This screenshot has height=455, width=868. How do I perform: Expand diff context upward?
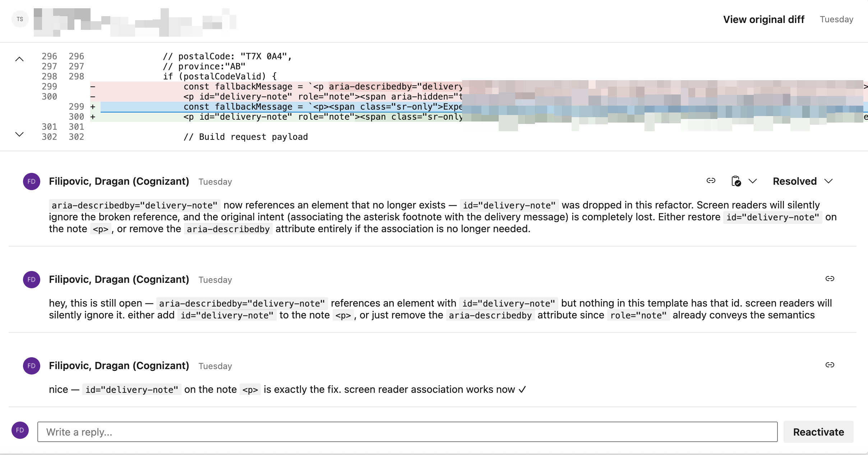(19, 59)
